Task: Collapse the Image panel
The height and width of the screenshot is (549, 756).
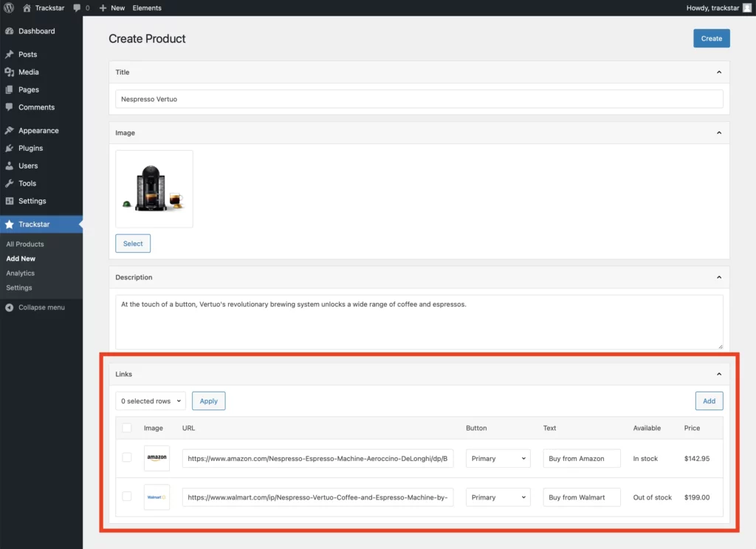Action: [719, 133]
